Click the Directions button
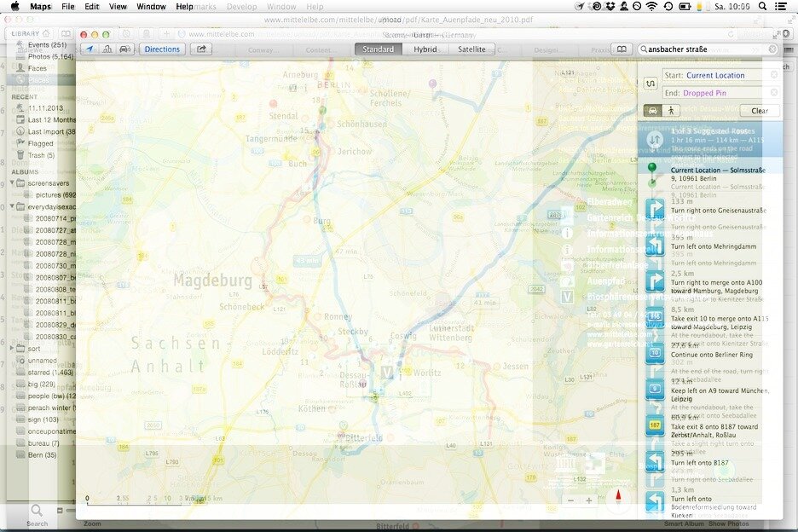Image resolution: width=798 pixels, height=532 pixels. pos(162,49)
